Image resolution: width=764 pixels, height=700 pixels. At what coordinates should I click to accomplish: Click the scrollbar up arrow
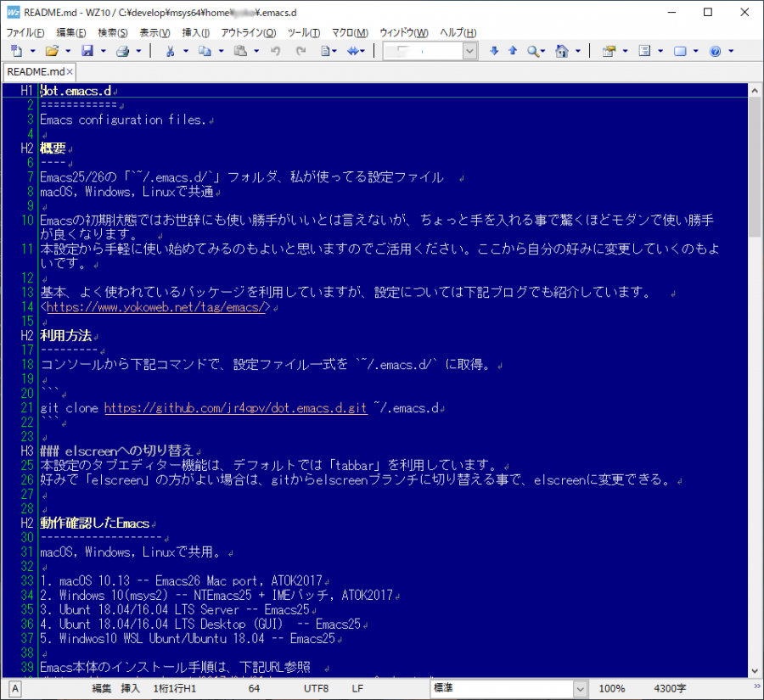[x=755, y=90]
